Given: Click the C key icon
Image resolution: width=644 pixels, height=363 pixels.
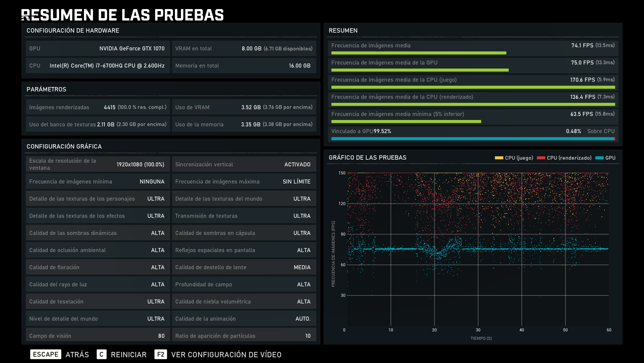Looking at the screenshot, I should tap(101, 354).
